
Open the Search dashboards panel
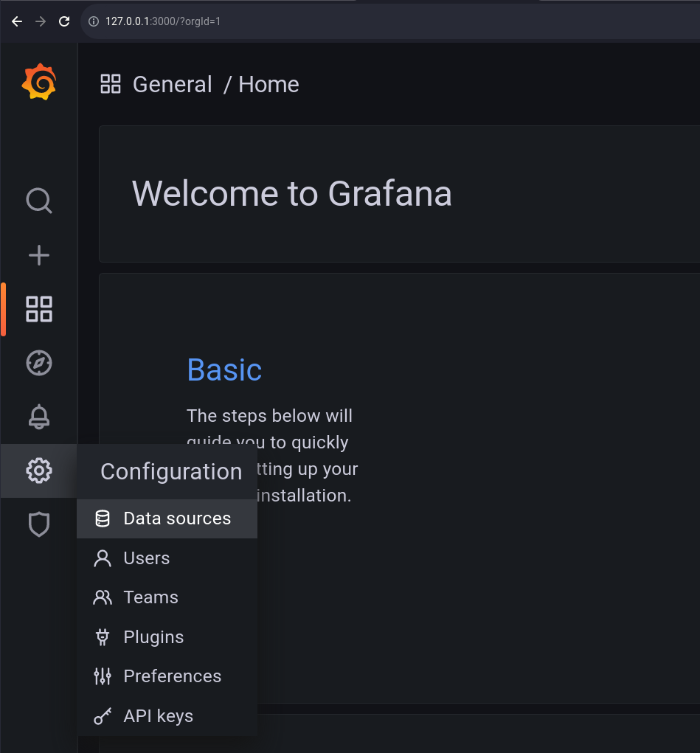tap(38, 201)
